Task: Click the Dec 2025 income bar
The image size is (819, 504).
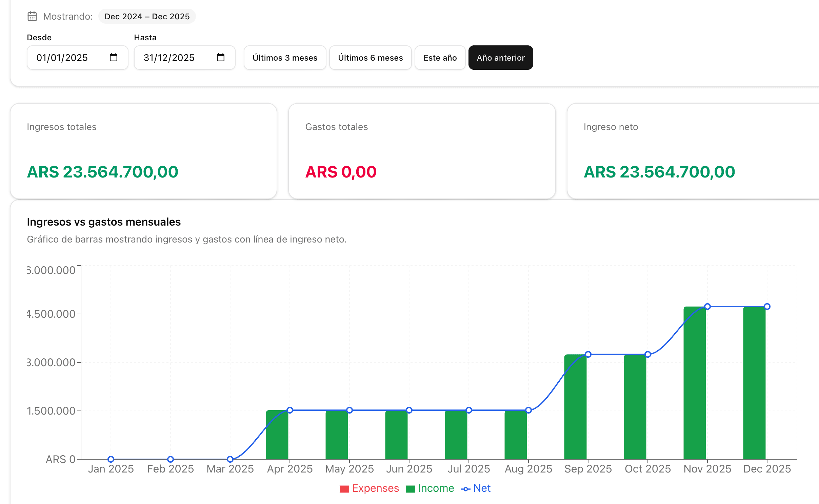Action: tap(754, 383)
